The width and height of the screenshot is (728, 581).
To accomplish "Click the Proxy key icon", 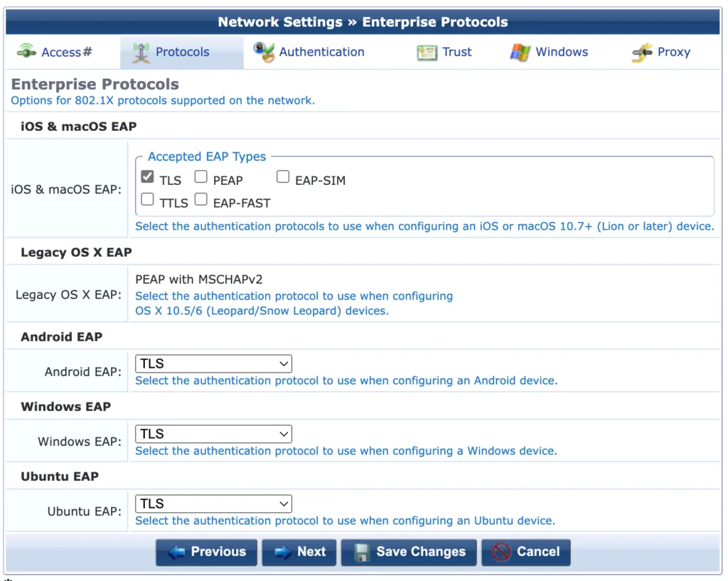I will (x=642, y=52).
